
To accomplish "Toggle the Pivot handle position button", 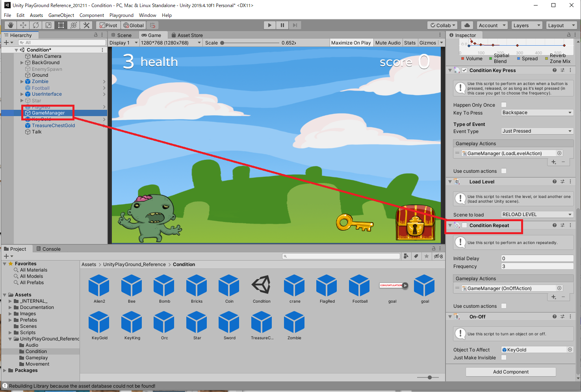I will click(x=108, y=25).
